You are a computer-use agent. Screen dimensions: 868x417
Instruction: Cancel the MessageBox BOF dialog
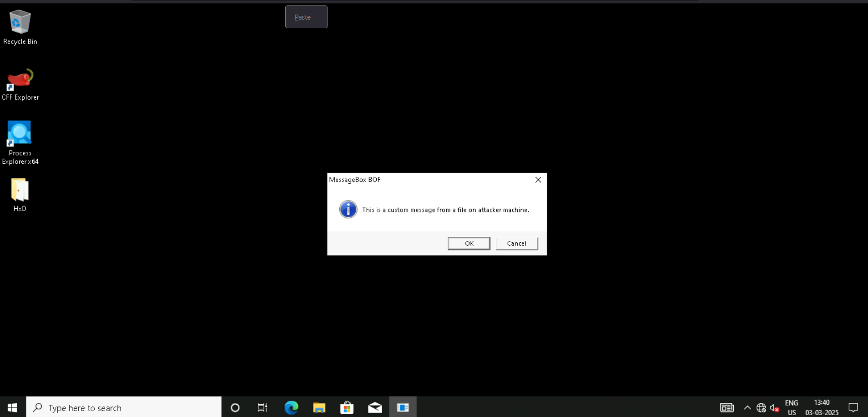(x=517, y=243)
